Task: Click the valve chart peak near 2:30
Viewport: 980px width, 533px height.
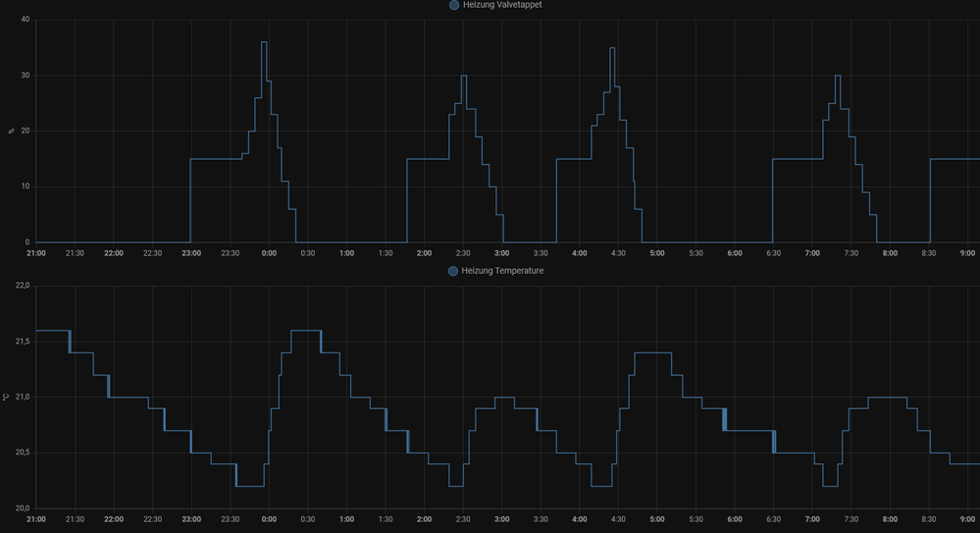Action: pyautogui.click(x=463, y=77)
